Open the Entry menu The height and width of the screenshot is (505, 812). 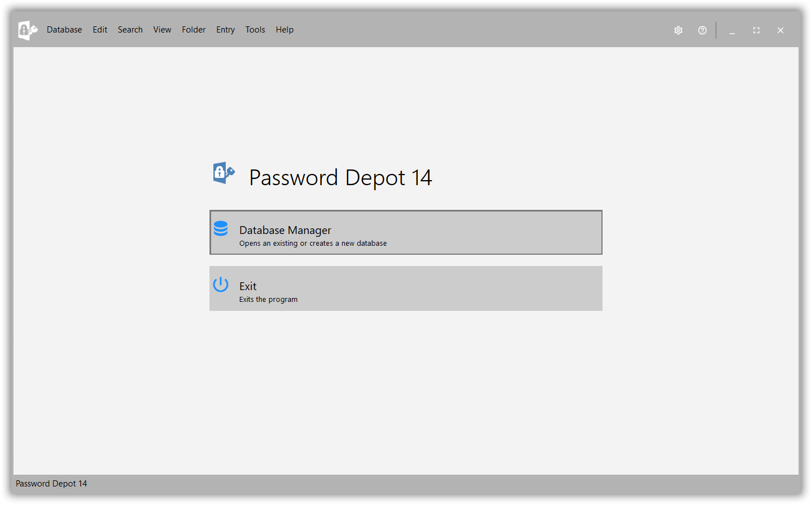pyautogui.click(x=225, y=30)
